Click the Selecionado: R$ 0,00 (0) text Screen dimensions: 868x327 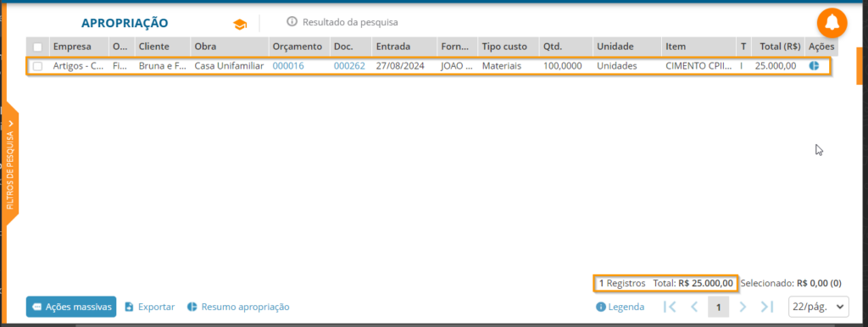791,283
